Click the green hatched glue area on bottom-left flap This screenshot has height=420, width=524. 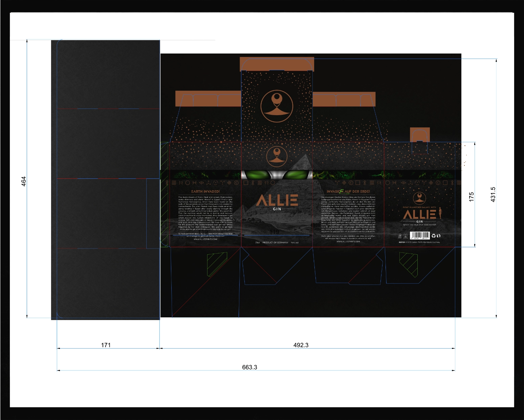(217, 264)
